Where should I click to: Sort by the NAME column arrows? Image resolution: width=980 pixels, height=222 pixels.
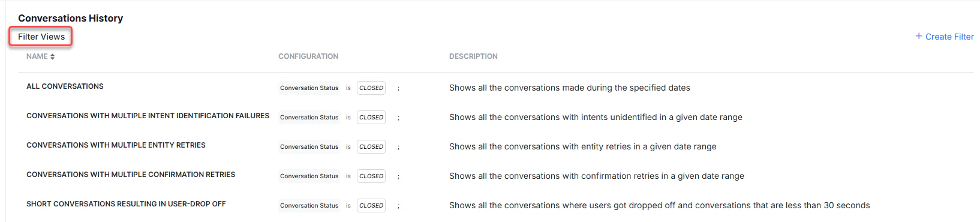point(53,56)
